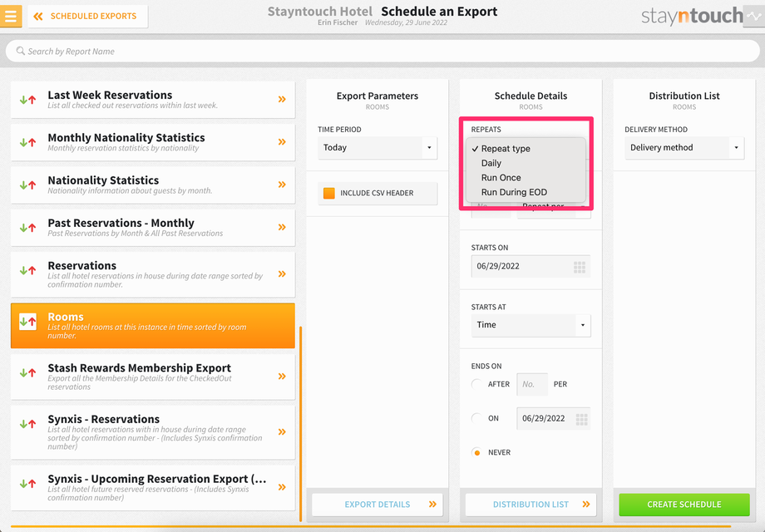Select the Nationality Statistics export title
765x532 pixels.
(x=103, y=180)
